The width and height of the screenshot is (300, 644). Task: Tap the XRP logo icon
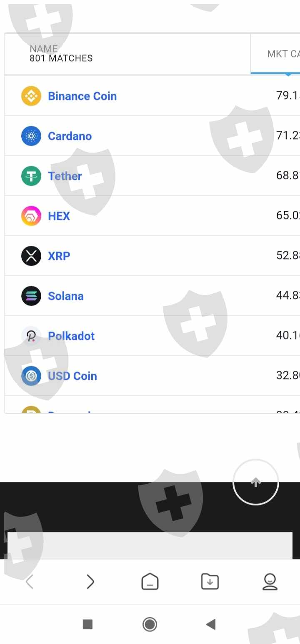point(31,256)
